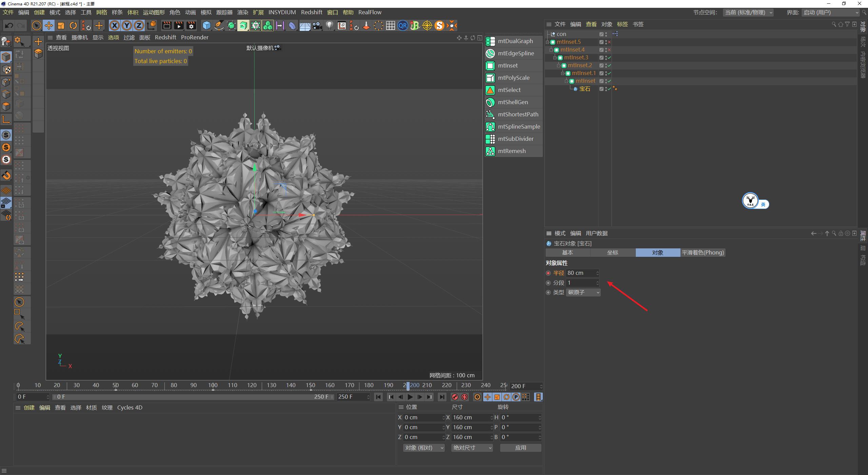Open the QR interactive render region tool

[x=402, y=25]
